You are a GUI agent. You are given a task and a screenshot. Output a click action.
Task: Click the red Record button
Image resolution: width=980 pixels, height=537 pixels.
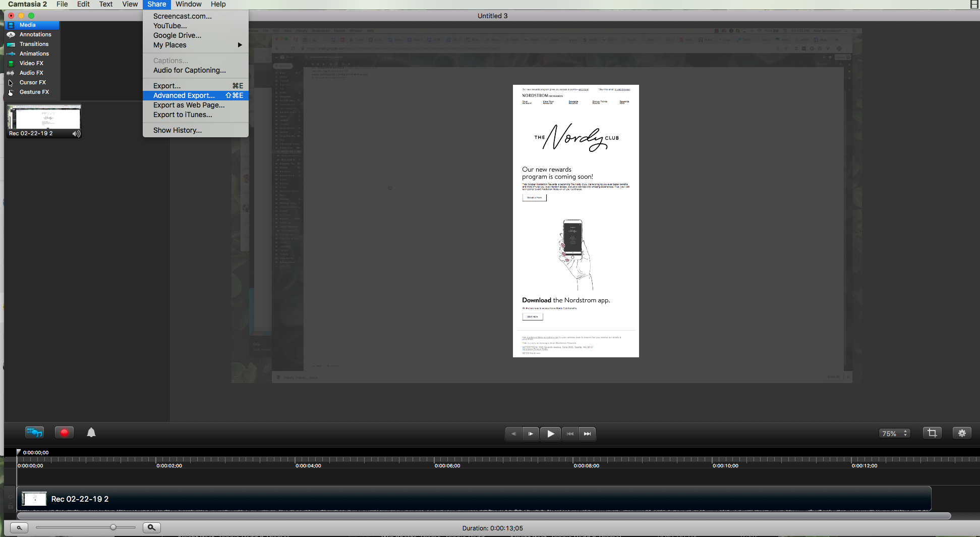click(64, 433)
